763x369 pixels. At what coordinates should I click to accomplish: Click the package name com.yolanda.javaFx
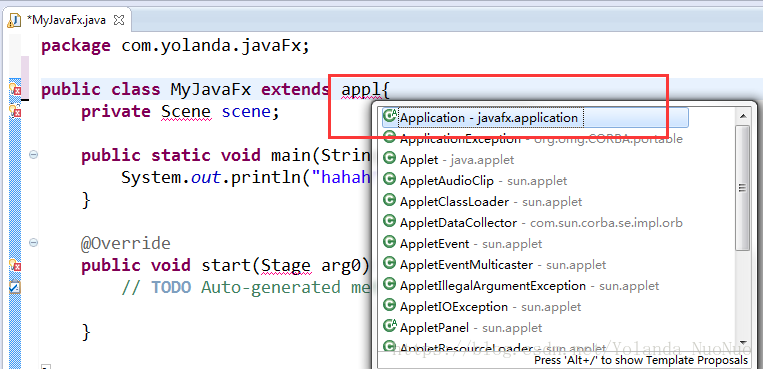(212, 47)
